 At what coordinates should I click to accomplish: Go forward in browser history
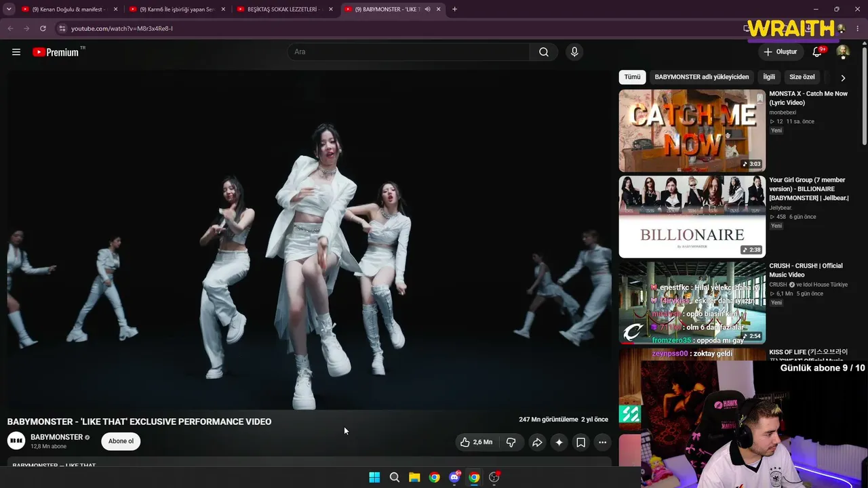tap(26, 28)
